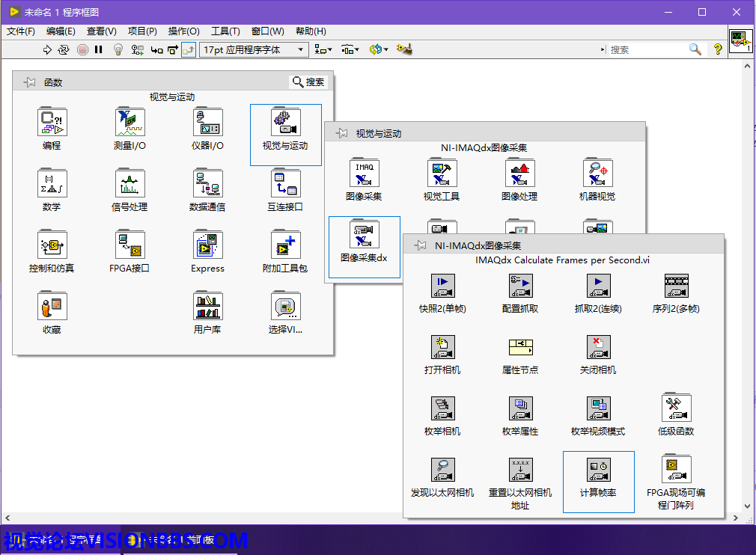This screenshot has width=756, height=555.
Task: Click the Run Continuously toolbar button
Action: coord(64,50)
